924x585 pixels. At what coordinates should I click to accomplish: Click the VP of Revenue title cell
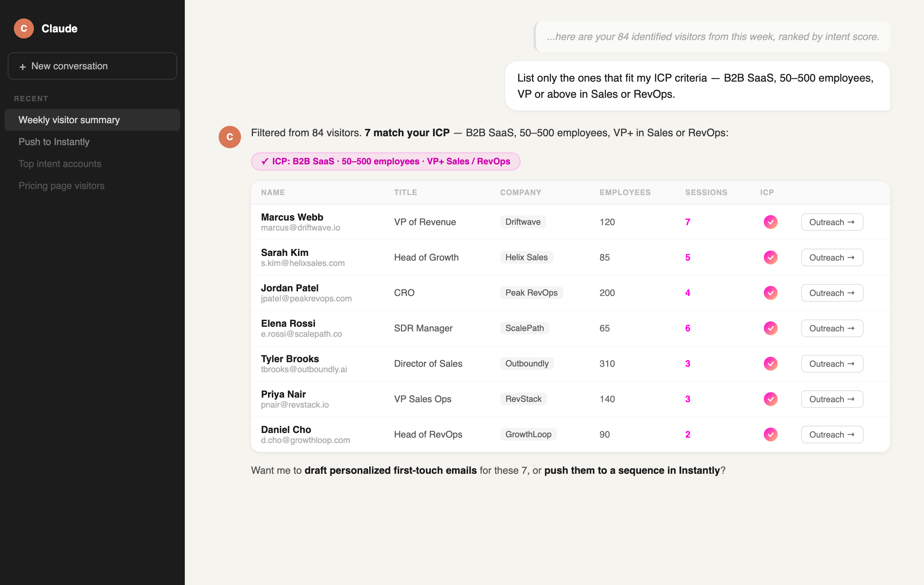(x=425, y=222)
